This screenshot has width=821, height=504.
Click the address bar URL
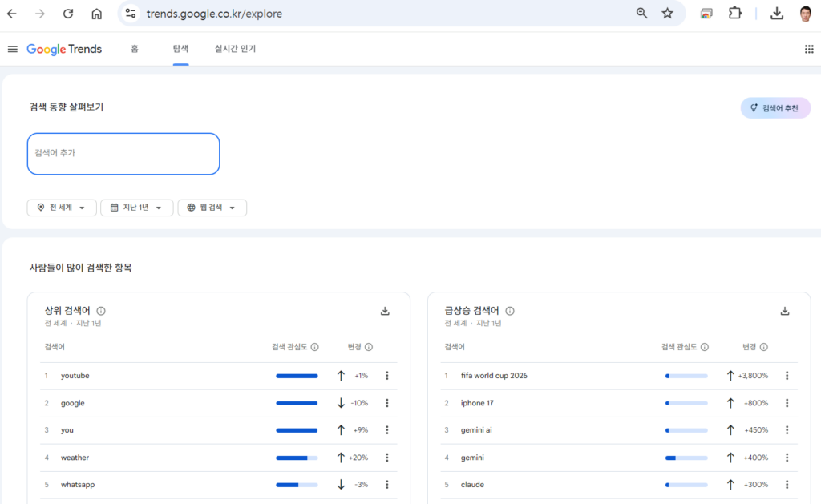[214, 14]
